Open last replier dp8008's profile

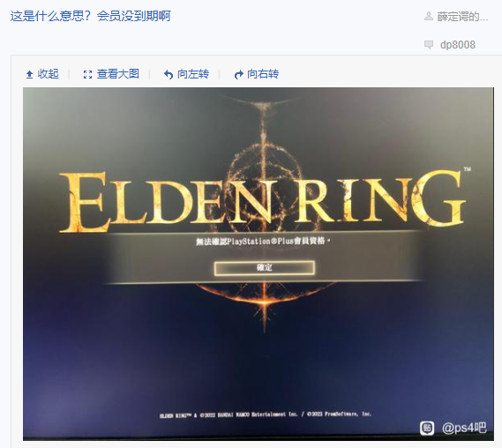tap(458, 45)
